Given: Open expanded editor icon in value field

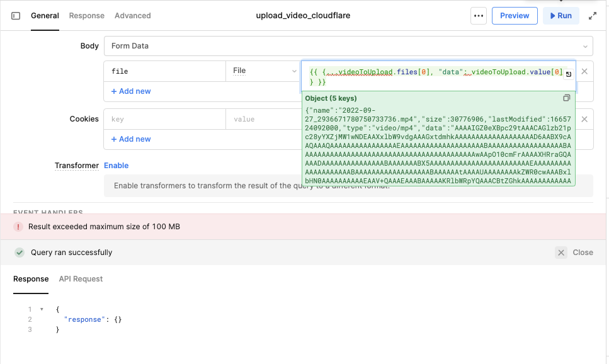Looking at the screenshot, I should click(567, 75).
